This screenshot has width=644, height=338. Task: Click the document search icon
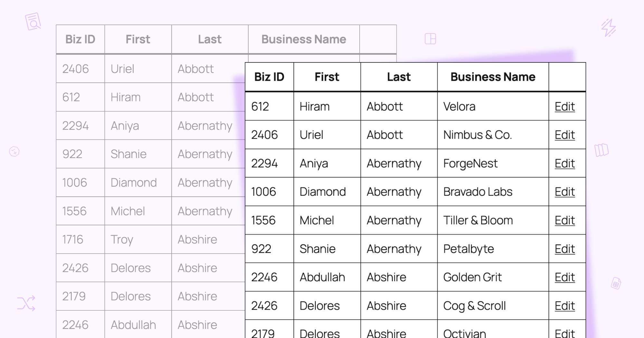click(33, 22)
